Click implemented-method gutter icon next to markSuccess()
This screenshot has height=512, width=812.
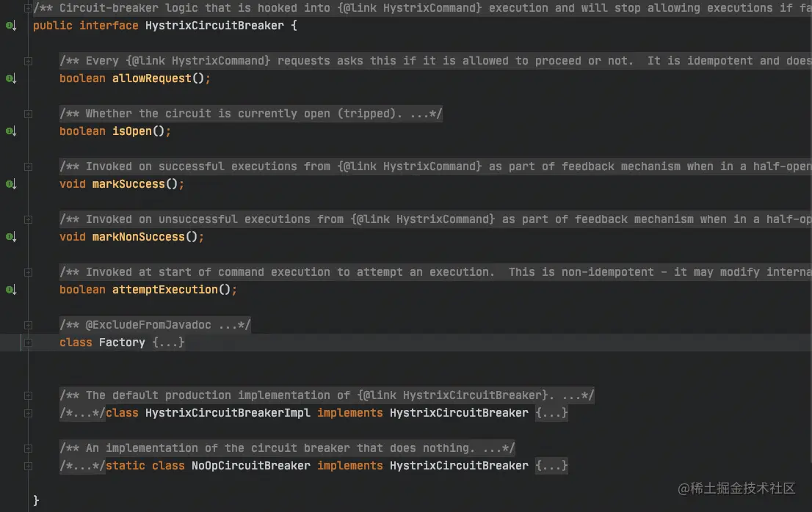[11, 183]
